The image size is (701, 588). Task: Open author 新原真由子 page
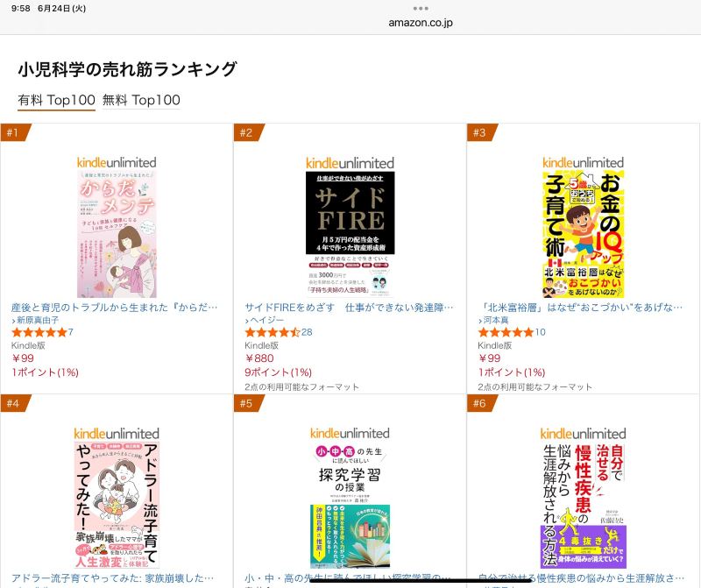coord(35,320)
